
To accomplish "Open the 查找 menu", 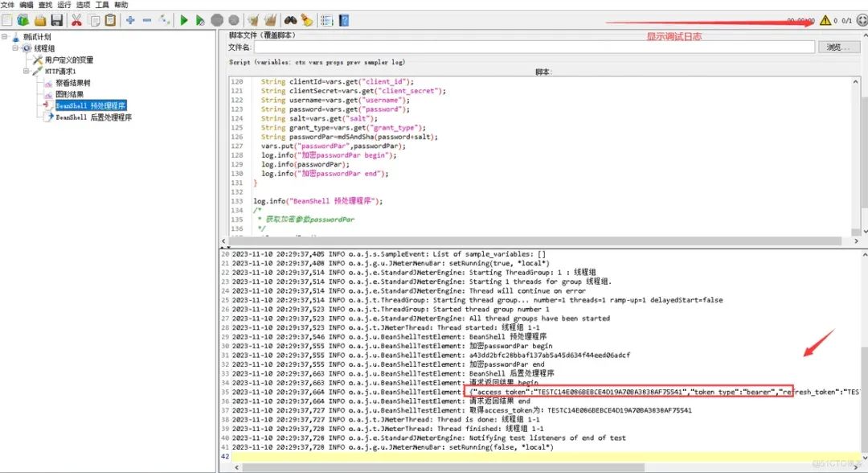I will (x=45, y=5).
